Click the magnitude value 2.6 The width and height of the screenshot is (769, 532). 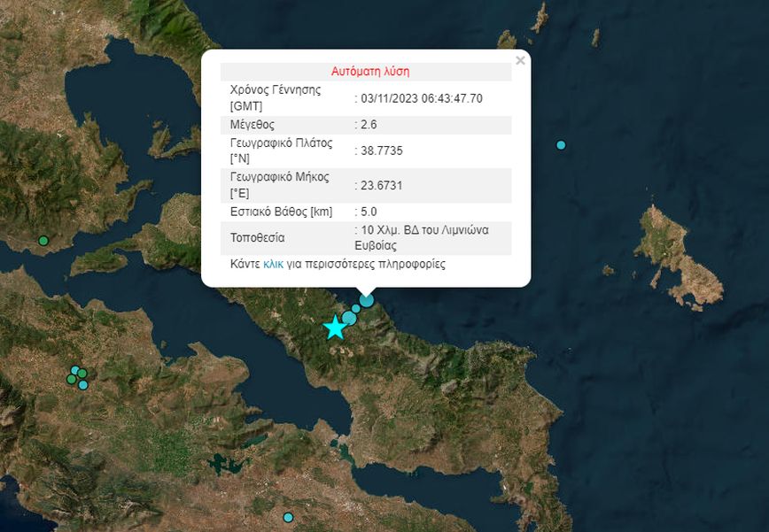pos(368,125)
